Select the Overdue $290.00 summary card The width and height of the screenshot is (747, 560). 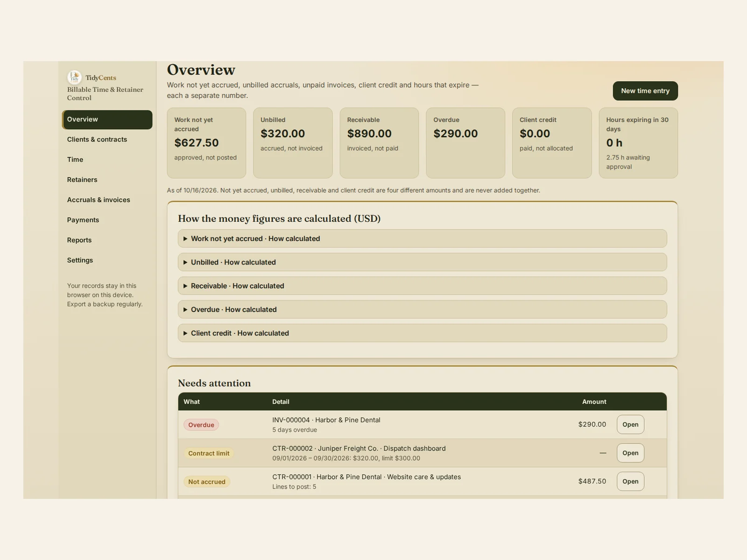(465, 143)
